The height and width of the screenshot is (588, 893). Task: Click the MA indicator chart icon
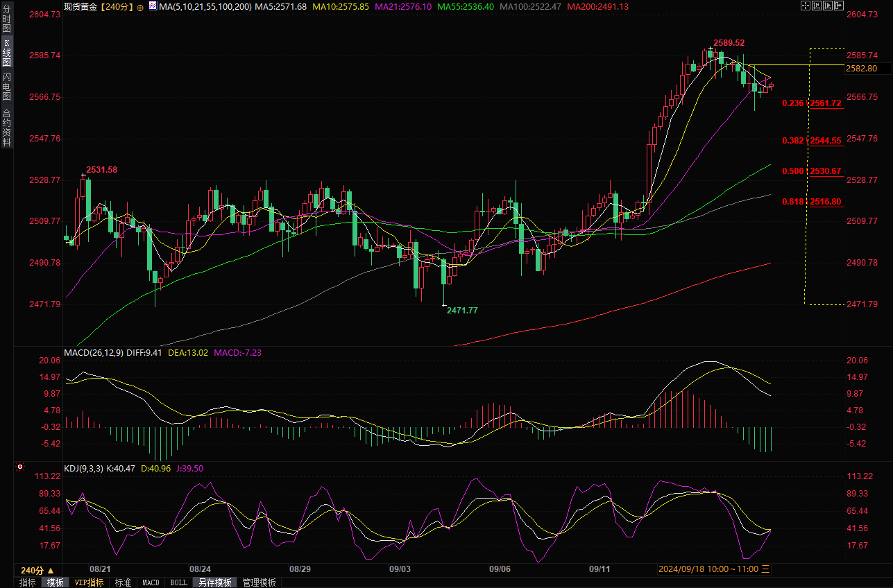click(x=152, y=6)
